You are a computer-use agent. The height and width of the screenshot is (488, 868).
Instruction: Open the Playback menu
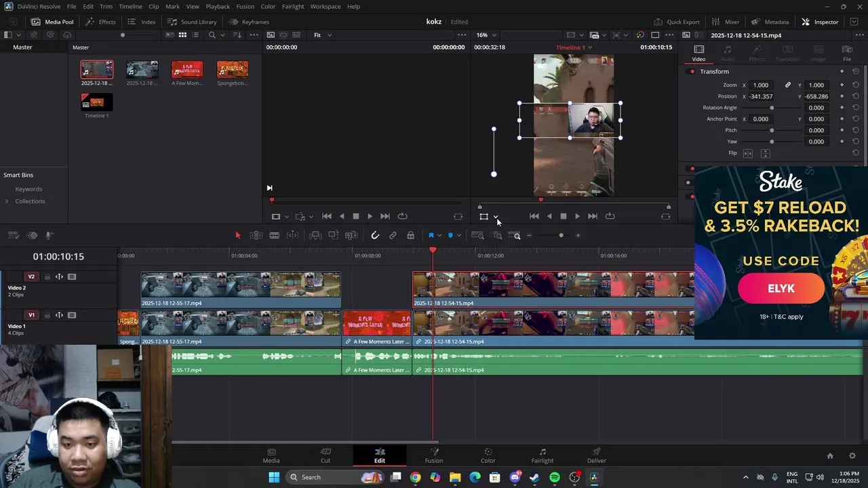[x=218, y=6]
